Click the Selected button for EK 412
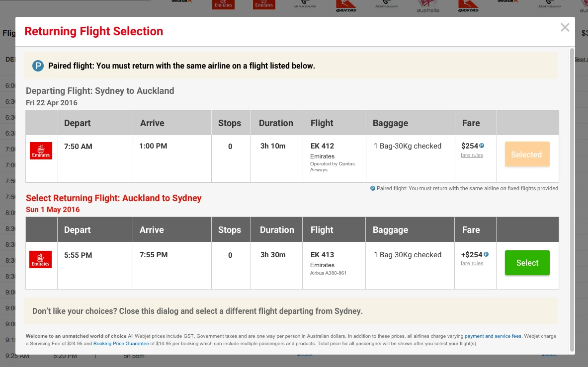The height and width of the screenshot is (367, 588). click(527, 154)
